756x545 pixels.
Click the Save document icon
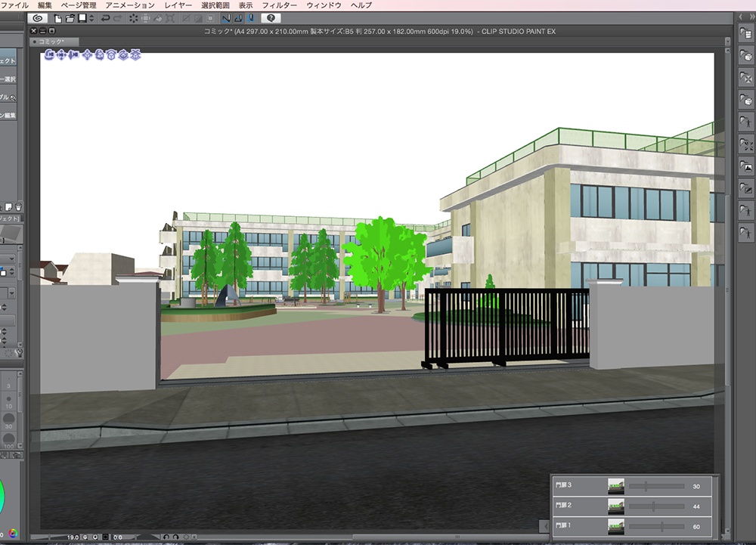[82, 18]
